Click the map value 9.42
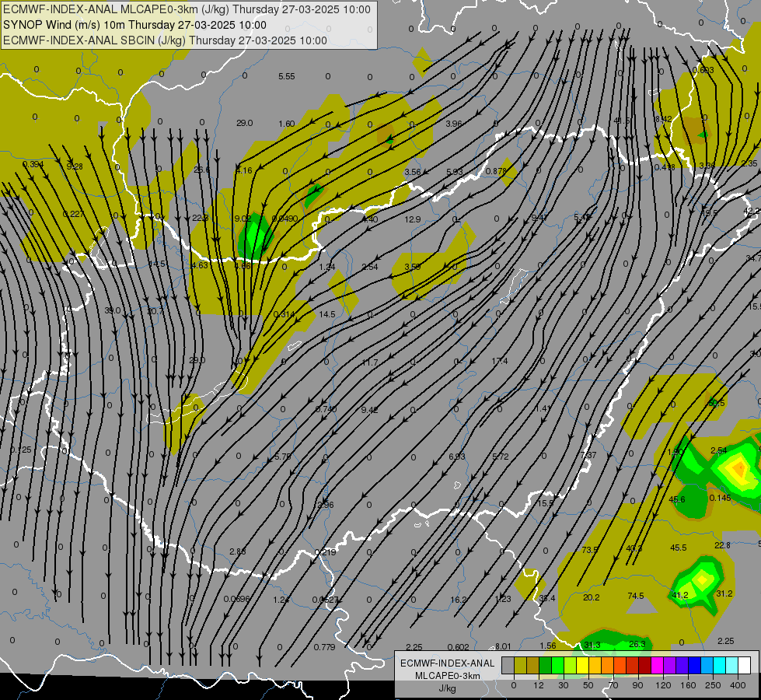761x700 pixels. click(x=369, y=410)
